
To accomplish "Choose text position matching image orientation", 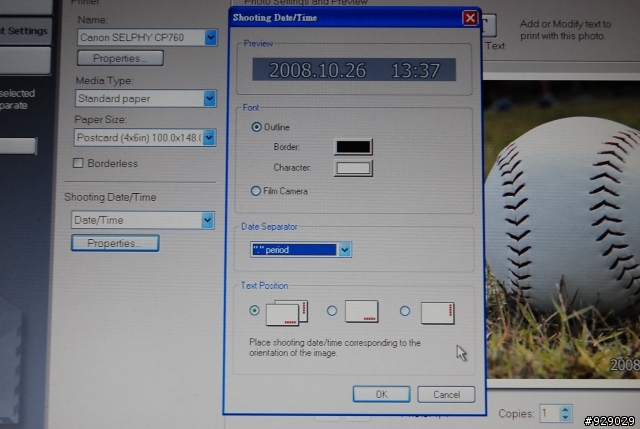I will [254, 310].
